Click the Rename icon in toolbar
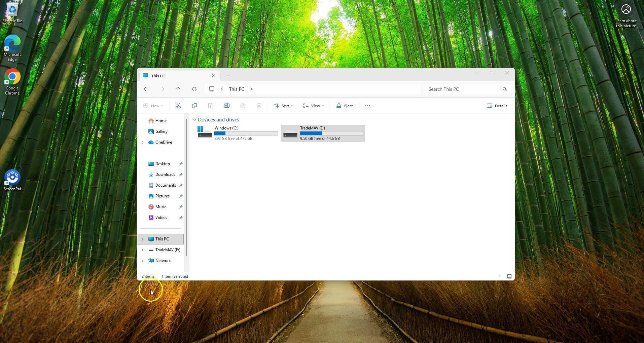The width and height of the screenshot is (644, 343). pos(227,106)
